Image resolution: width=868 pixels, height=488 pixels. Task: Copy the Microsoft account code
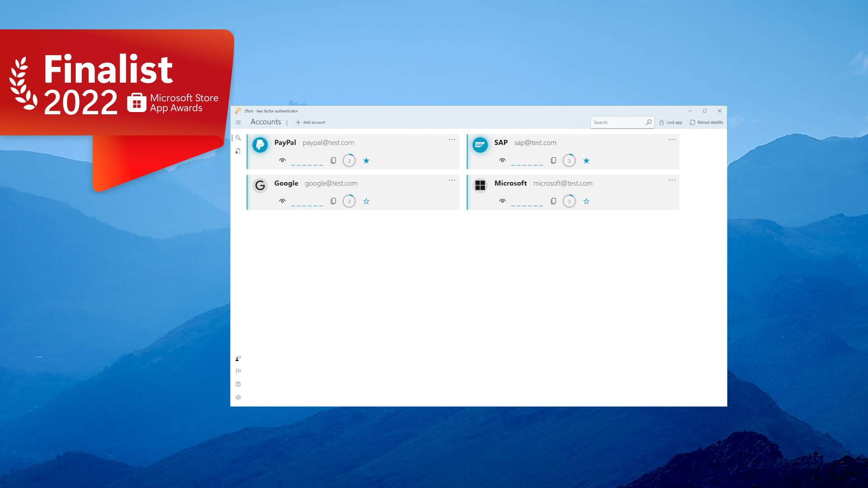click(553, 201)
